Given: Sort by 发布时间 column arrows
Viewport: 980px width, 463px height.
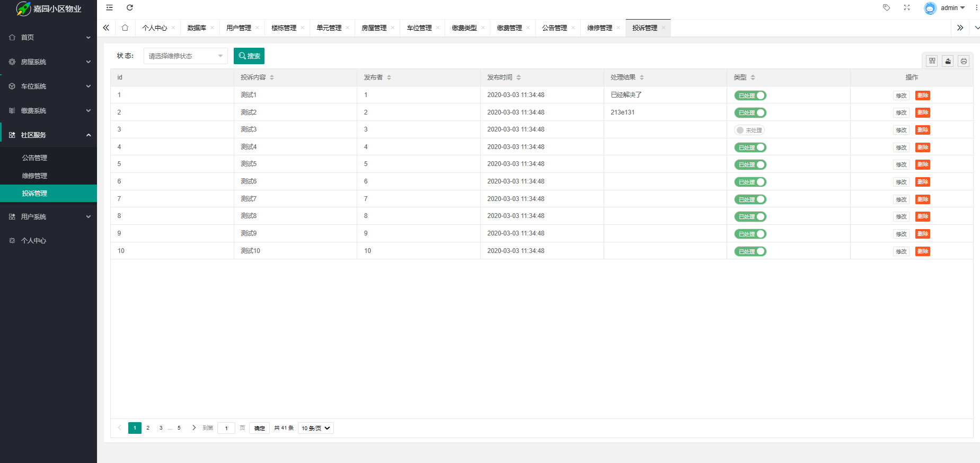Looking at the screenshot, I should point(518,77).
